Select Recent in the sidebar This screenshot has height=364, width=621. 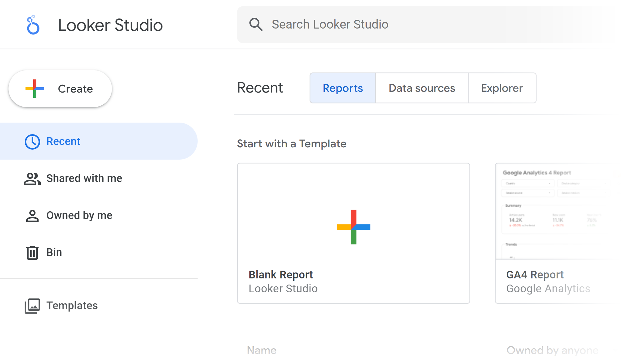(x=99, y=141)
